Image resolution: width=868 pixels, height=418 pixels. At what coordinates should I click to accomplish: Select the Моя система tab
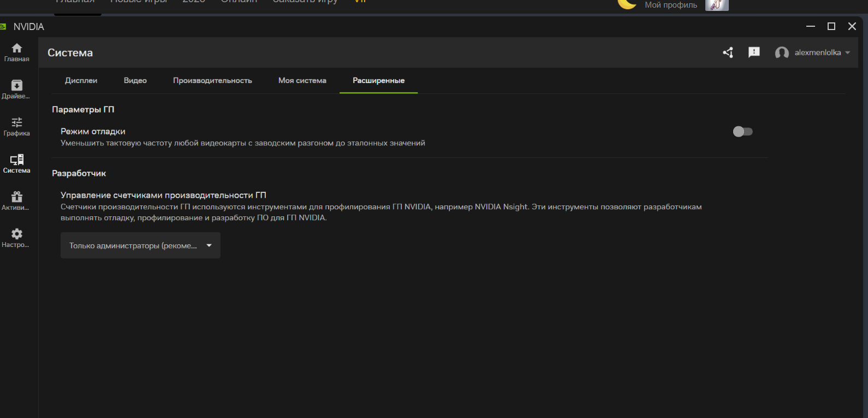coord(302,80)
